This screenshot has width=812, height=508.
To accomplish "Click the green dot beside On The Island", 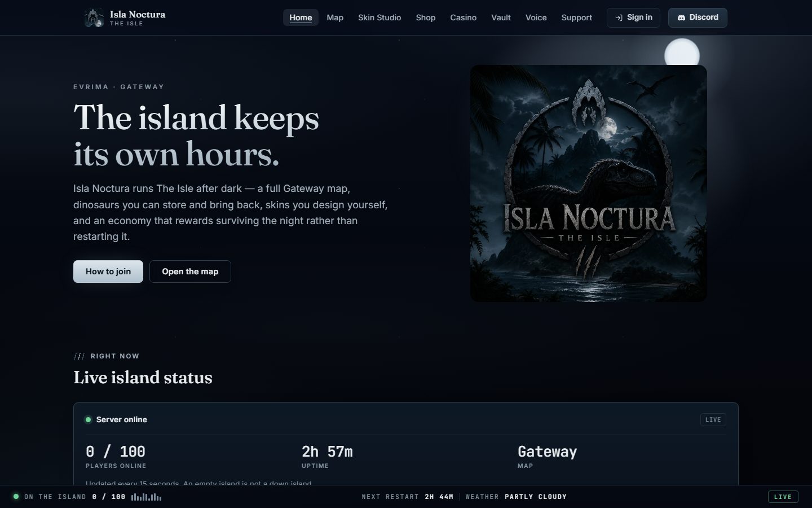I will [x=16, y=497].
